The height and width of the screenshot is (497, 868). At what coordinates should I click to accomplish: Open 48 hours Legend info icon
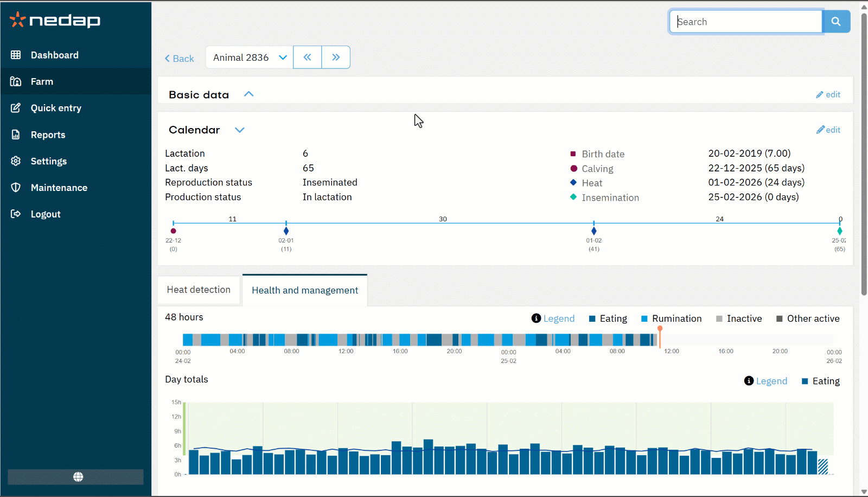pos(536,318)
